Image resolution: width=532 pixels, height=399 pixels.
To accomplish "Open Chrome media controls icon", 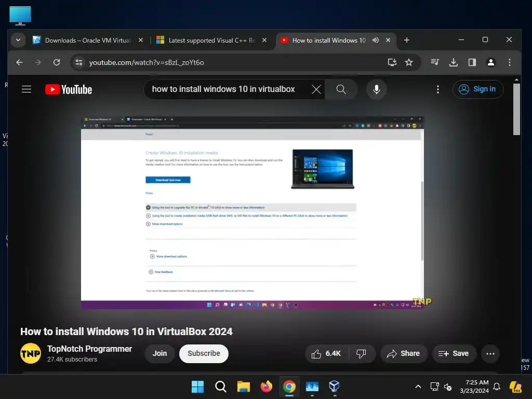I will [x=435, y=62].
